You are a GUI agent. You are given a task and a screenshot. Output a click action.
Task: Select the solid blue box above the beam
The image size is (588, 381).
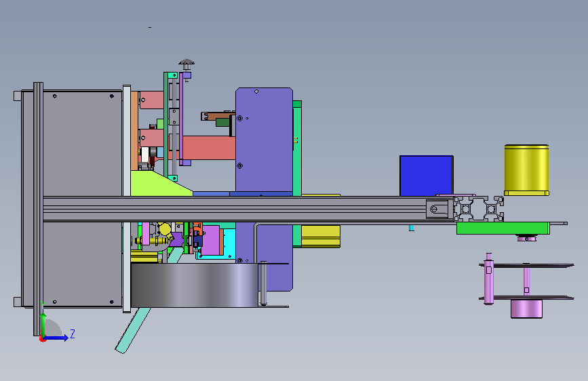tap(427, 176)
